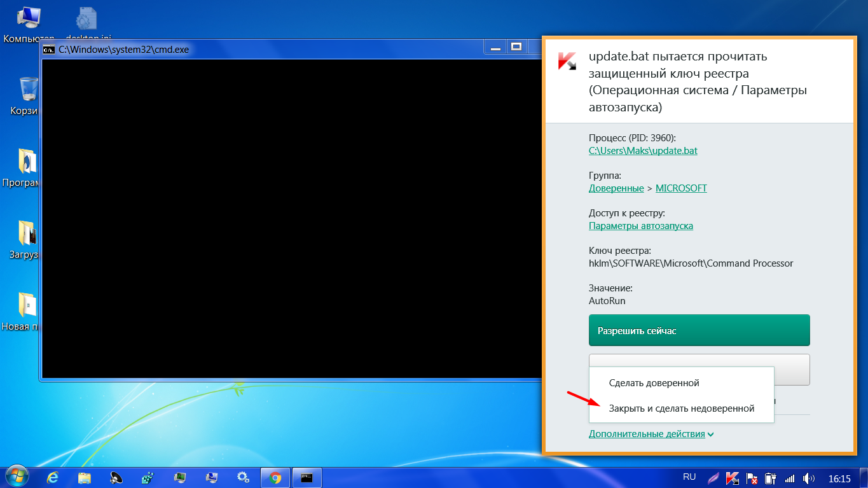This screenshot has width=868, height=488.
Task: Maximize the cmd.exe window
Action: [516, 47]
